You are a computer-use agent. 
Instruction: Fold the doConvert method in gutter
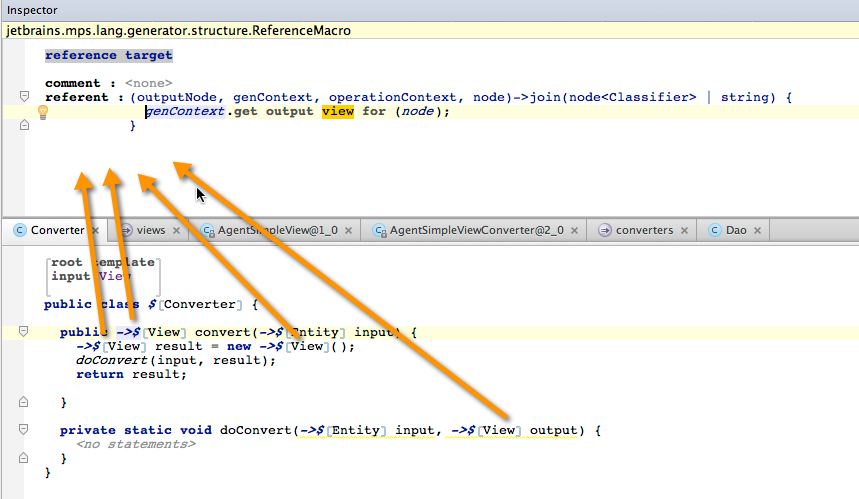pyautogui.click(x=23, y=430)
